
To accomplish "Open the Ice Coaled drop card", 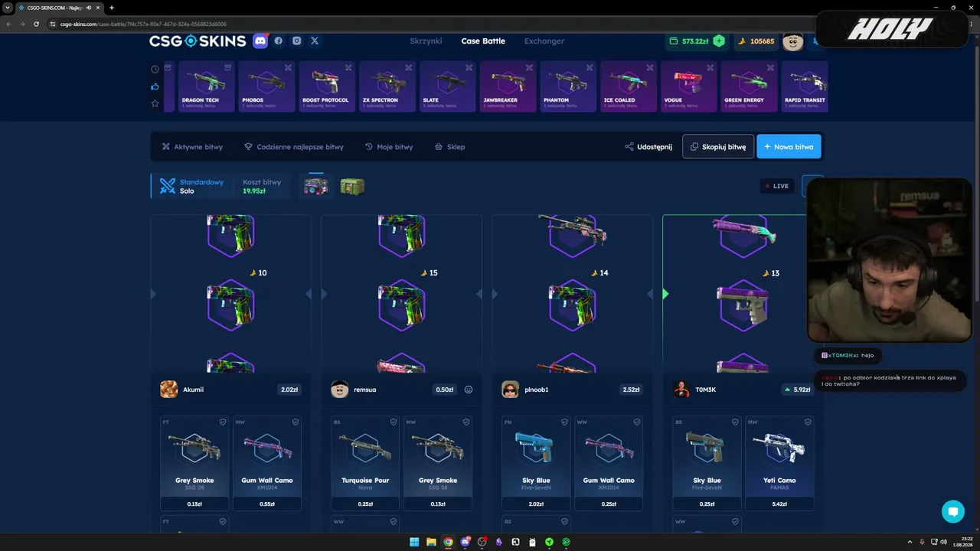I will (x=629, y=86).
